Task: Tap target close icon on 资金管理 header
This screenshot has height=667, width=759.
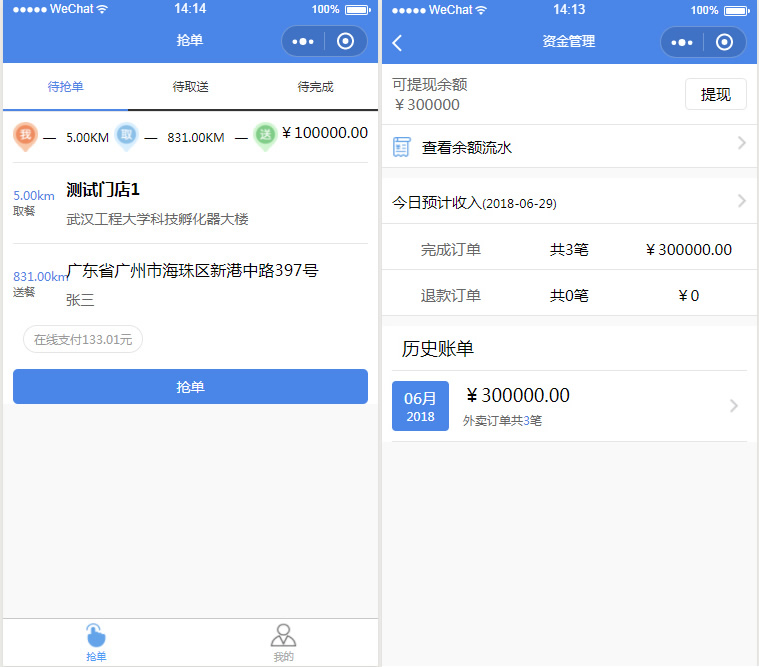Action: pos(725,42)
